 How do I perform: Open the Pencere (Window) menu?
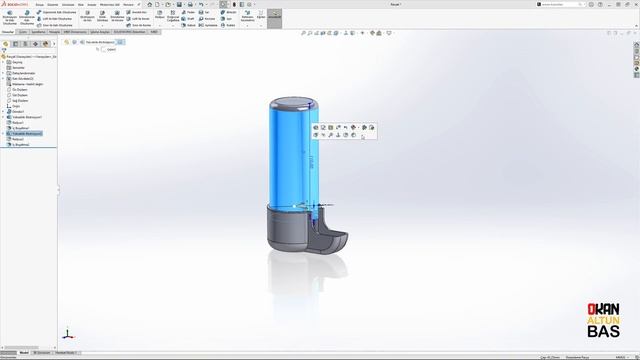[x=128, y=4]
